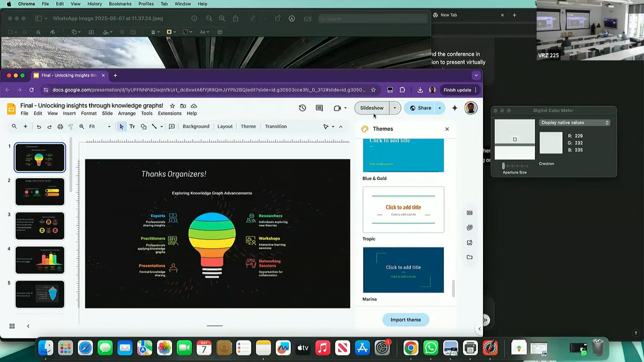Collapse the filmstrip panel arrow
644x362 pixels.
click(28, 326)
